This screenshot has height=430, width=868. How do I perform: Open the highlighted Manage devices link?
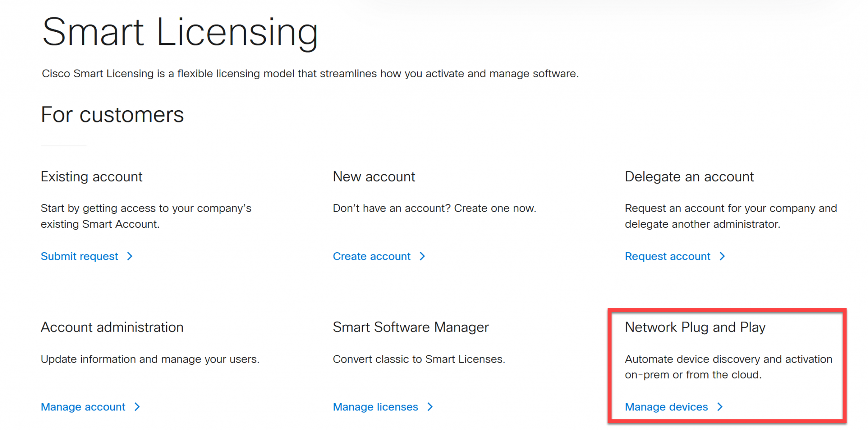(x=665, y=407)
